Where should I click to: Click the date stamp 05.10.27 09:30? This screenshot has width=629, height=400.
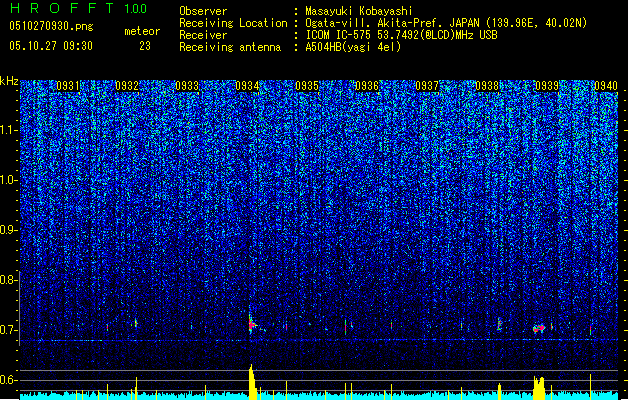[51, 46]
